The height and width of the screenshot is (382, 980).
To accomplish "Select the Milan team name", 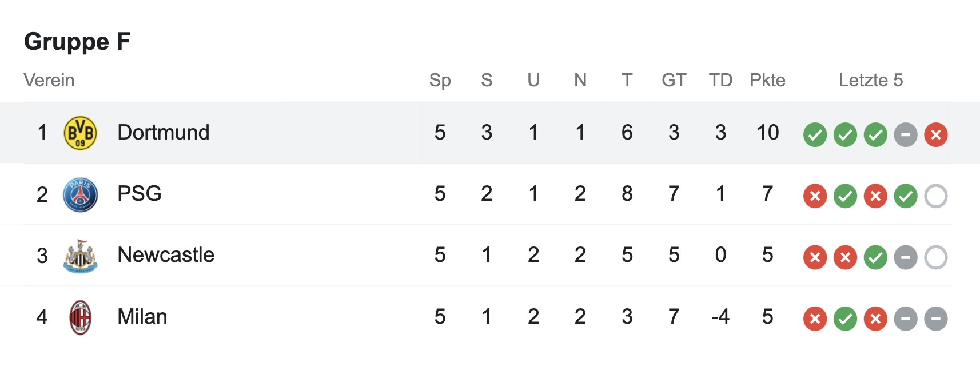I will [142, 316].
